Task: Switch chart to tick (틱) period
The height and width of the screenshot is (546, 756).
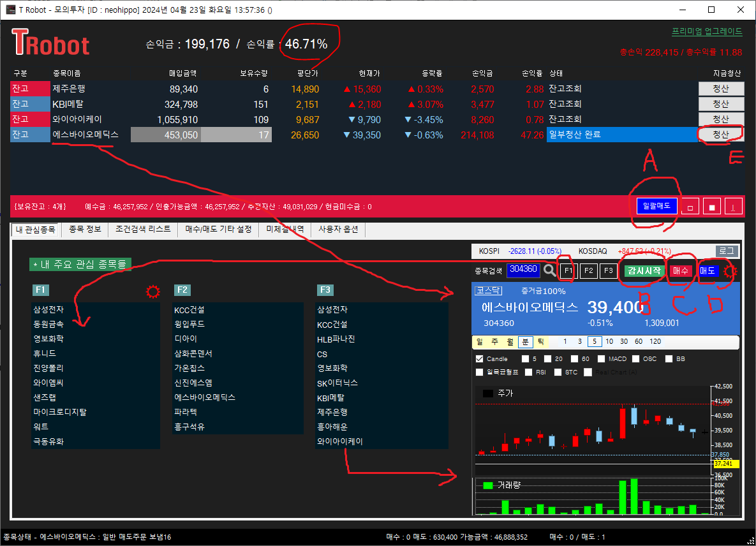Action: point(540,342)
